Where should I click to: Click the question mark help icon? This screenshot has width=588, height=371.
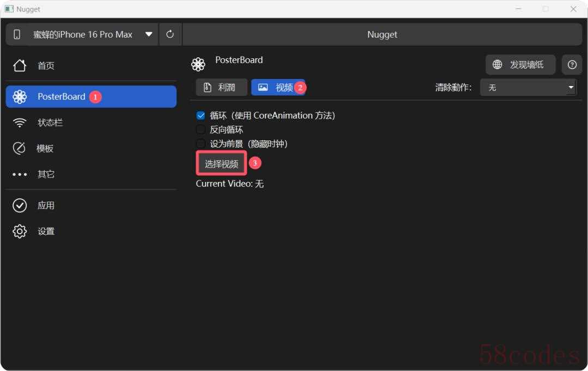572,65
